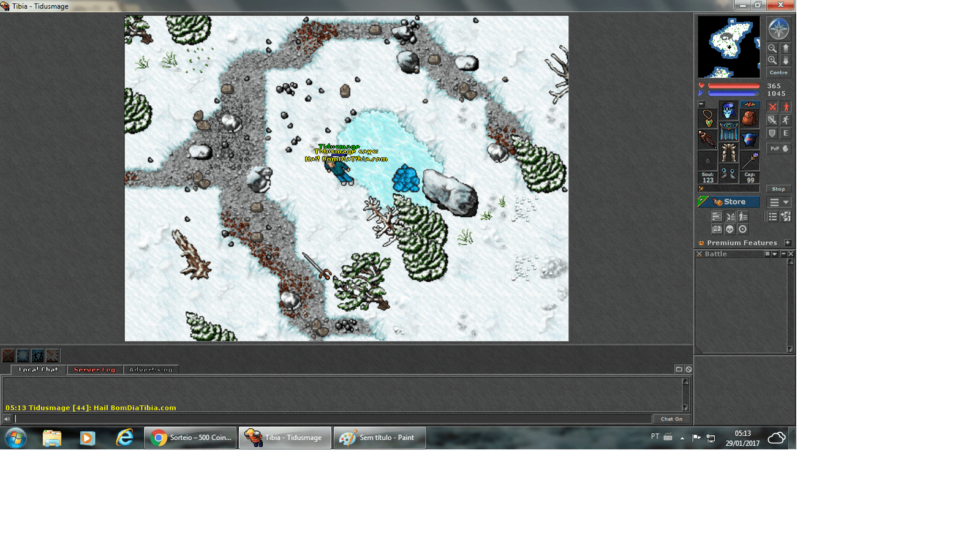Click Battle panel scrollbar down arrow
The width and height of the screenshot is (980, 537).
[790, 350]
